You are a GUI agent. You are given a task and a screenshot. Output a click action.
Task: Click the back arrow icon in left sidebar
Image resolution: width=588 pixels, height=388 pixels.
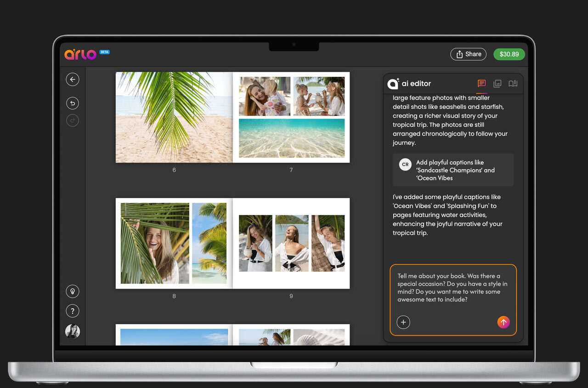[x=72, y=80]
